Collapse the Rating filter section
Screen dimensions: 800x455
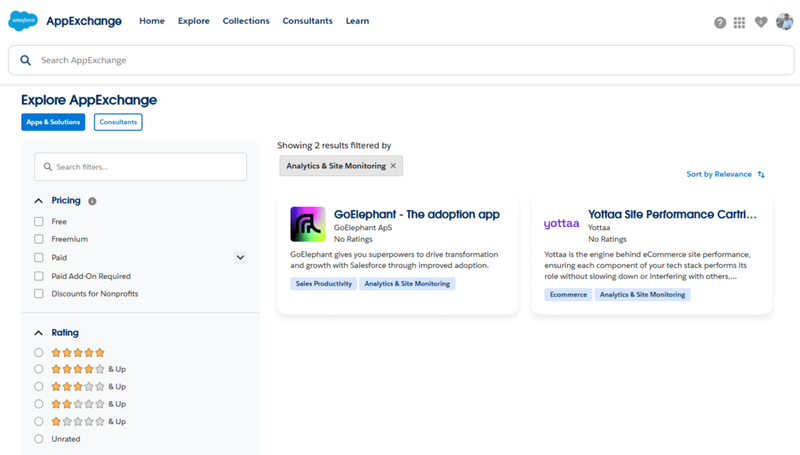click(39, 333)
